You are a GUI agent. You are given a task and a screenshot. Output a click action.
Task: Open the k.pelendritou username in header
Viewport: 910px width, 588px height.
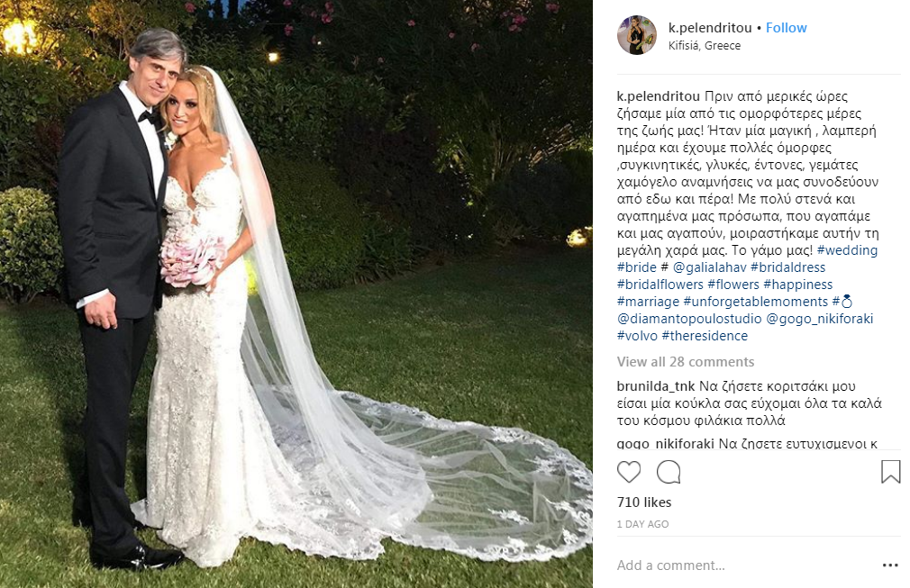pyautogui.click(x=710, y=28)
